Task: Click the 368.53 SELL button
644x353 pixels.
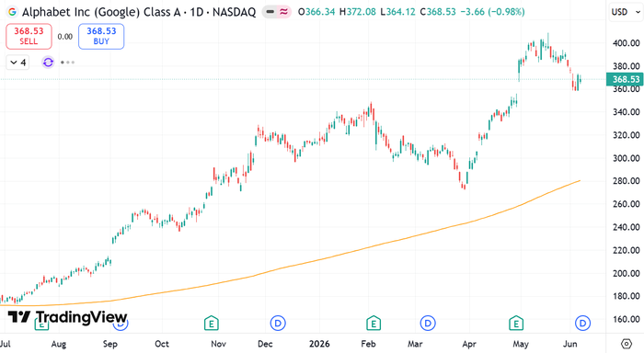Action: tap(29, 36)
